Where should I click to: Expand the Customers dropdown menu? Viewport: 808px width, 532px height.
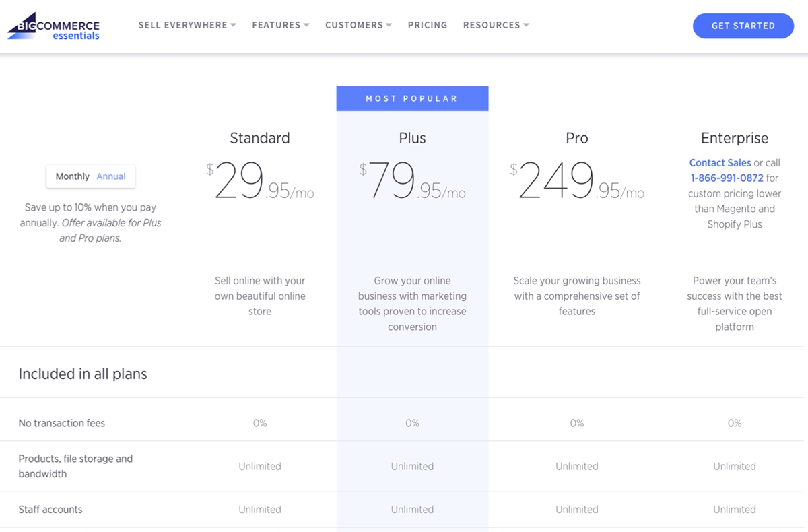pyautogui.click(x=358, y=25)
